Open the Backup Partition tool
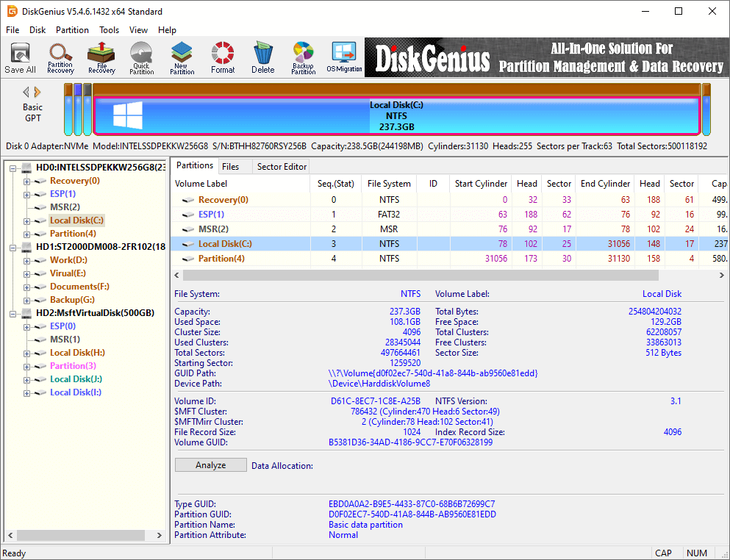The height and width of the screenshot is (560, 730). point(303,57)
